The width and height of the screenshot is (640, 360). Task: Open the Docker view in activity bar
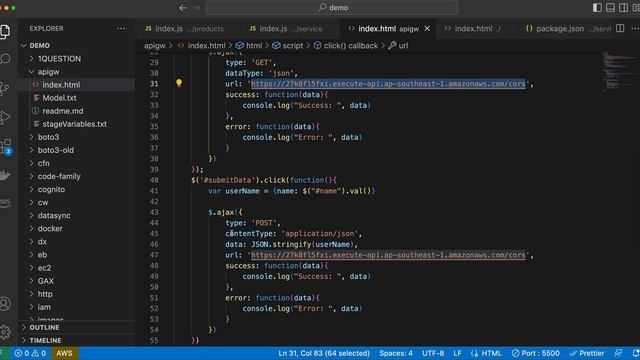(x=5, y=176)
